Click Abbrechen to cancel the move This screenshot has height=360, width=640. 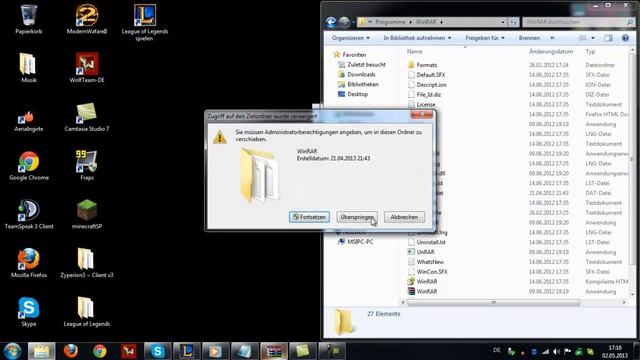[x=404, y=217]
